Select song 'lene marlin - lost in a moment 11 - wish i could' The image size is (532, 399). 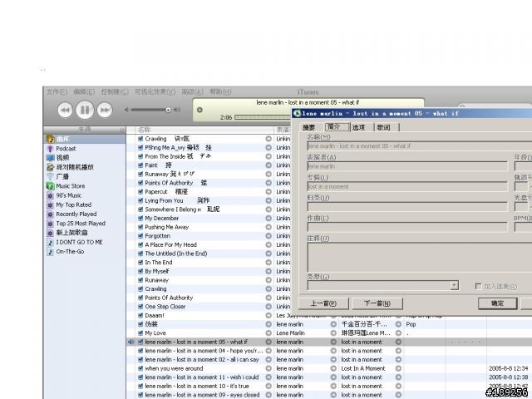(201, 377)
